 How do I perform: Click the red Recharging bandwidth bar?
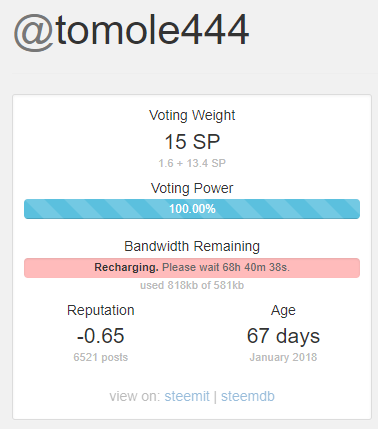click(x=192, y=268)
